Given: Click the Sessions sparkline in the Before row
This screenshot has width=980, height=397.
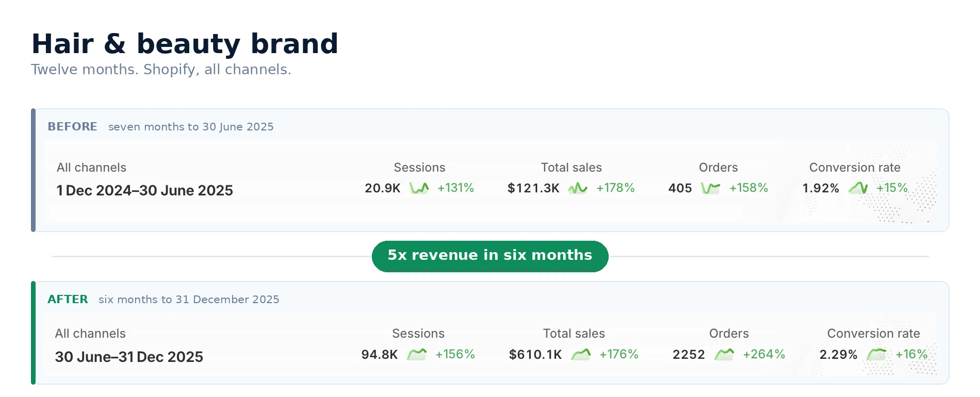Looking at the screenshot, I should tap(419, 188).
